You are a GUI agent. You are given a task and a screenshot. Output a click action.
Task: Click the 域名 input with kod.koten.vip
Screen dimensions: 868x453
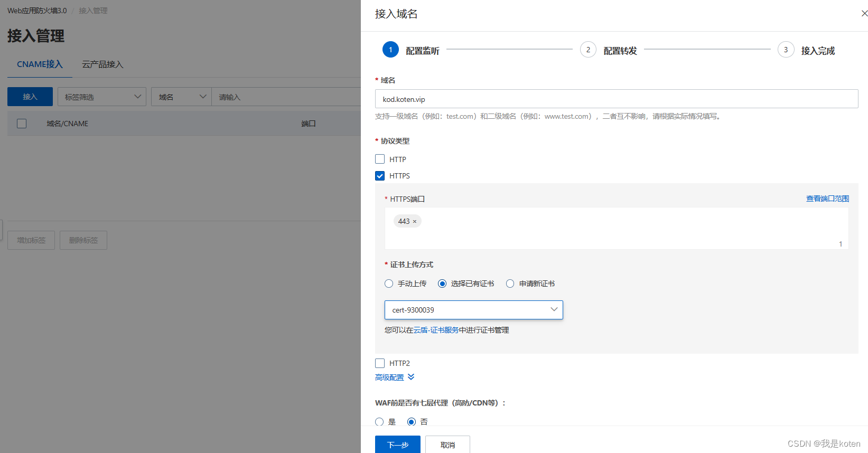[617, 99]
